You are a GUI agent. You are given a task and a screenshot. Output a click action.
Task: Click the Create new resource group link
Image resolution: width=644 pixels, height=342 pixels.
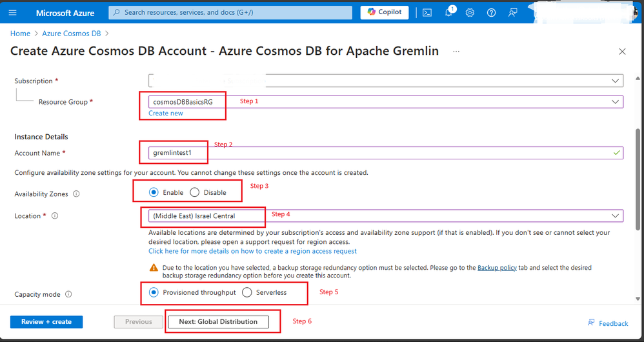pyautogui.click(x=166, y=113)
